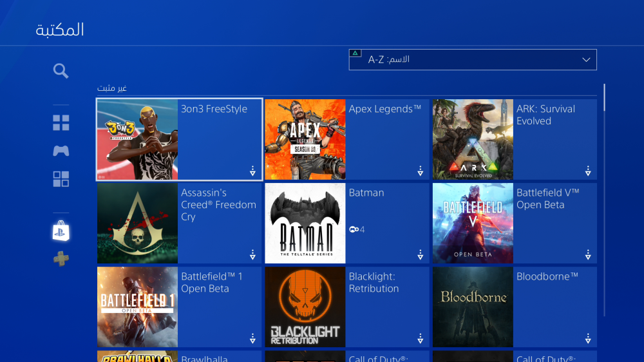Select the 3on3 FreeStyle game tile
Image resolution: width=644 pixels, height=362 pixels.
coord(179,139)
